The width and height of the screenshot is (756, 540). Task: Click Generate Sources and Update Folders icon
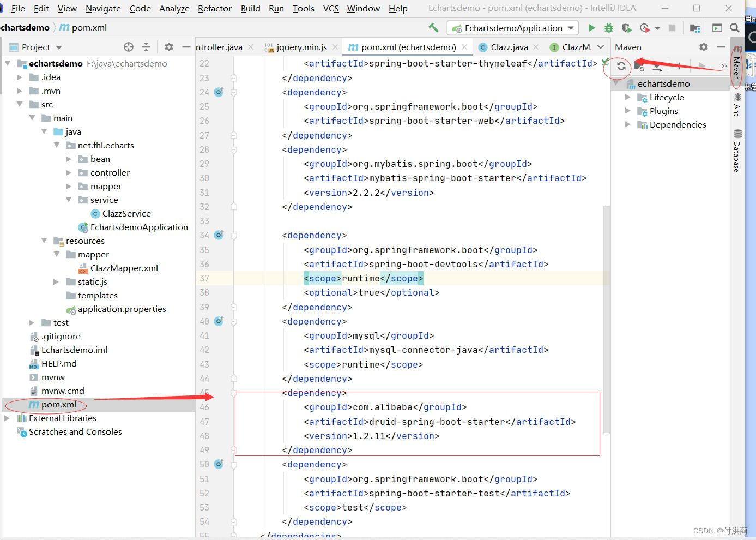point(639,67)
